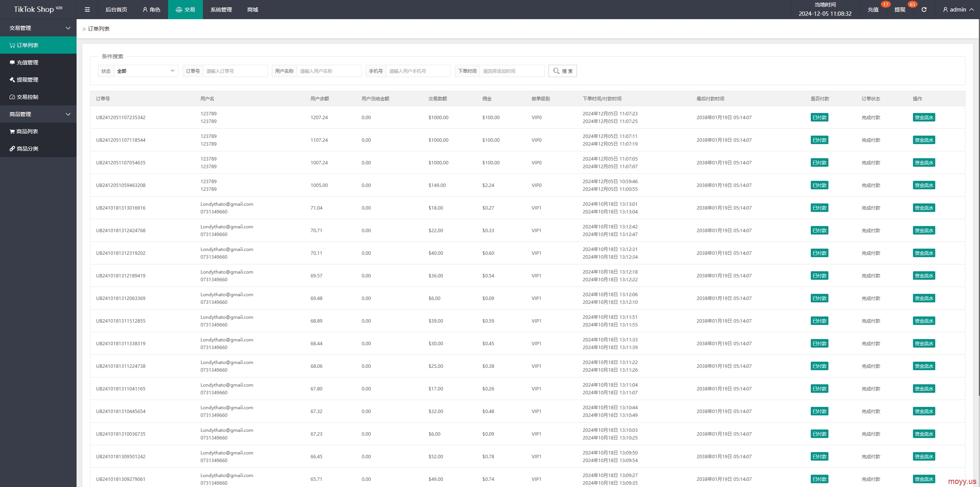980x487 pixels.
Task: Select order number UB2412051107235342
Action: click(121, 118)
